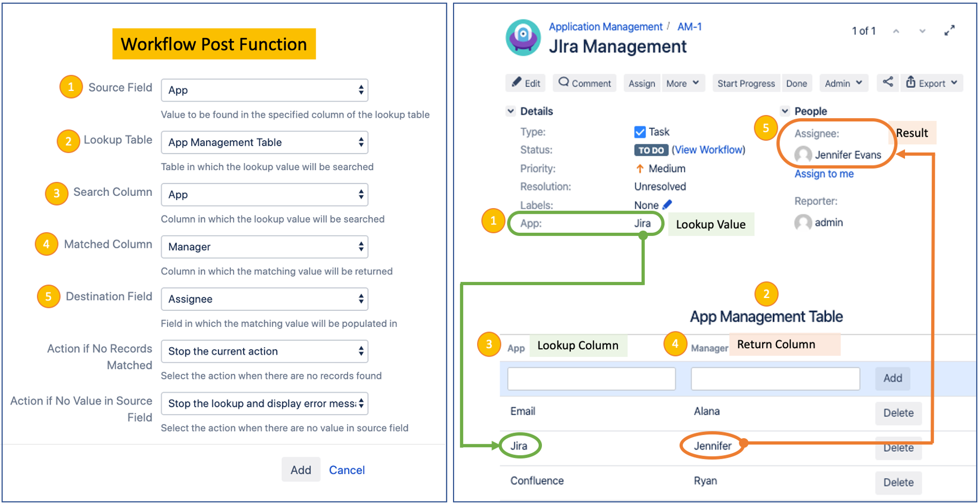Click the pencil icon next to Labels

667,204
